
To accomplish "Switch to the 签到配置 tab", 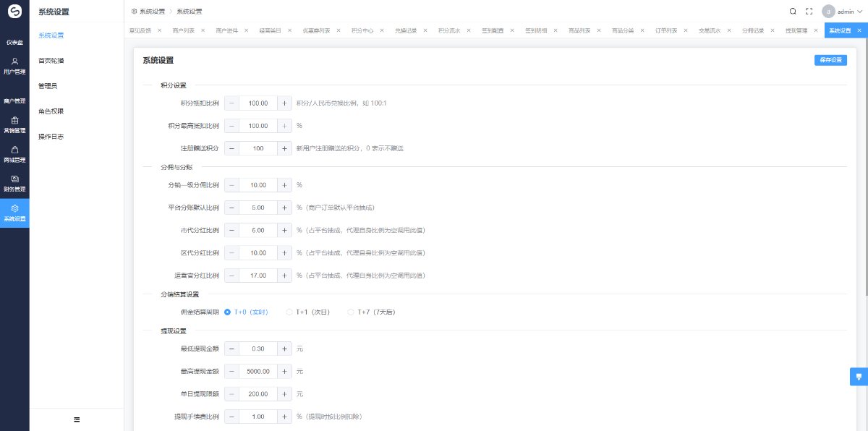I will (492, 31).
